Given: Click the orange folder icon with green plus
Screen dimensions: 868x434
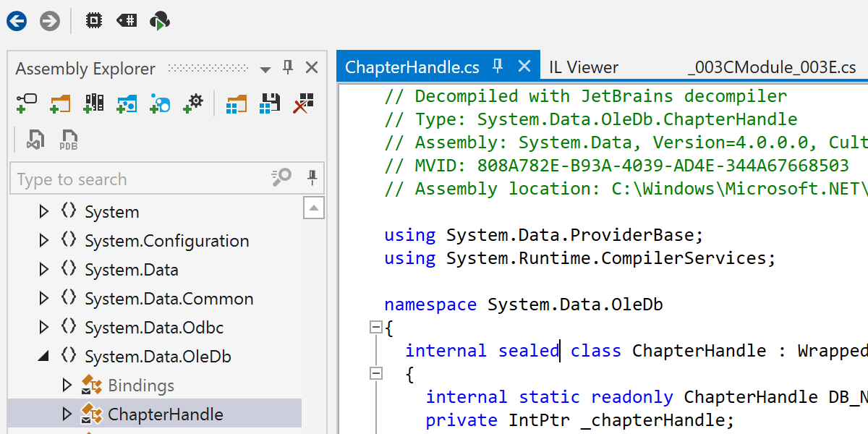Looking at the screenshot, I should [60, 103].
